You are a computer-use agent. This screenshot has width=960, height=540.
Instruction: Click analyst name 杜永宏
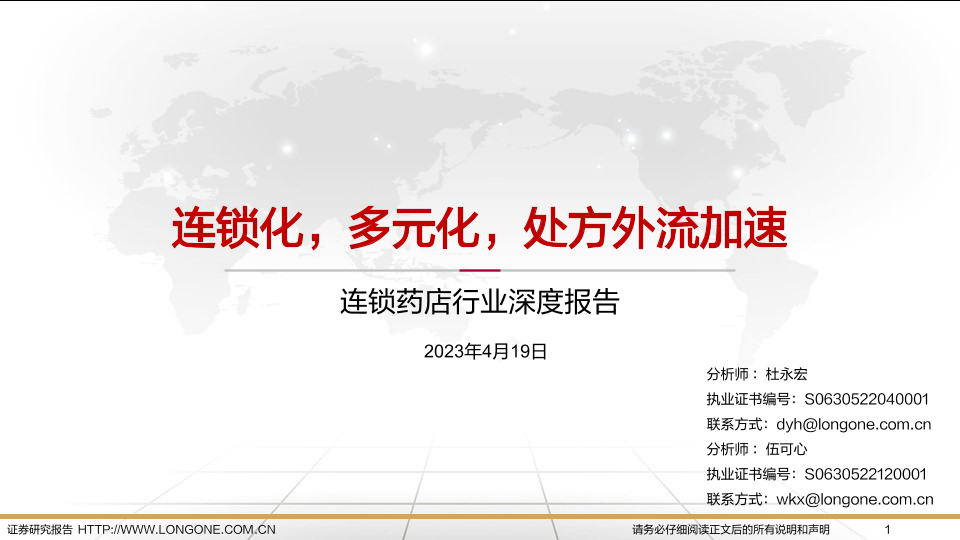786,374
